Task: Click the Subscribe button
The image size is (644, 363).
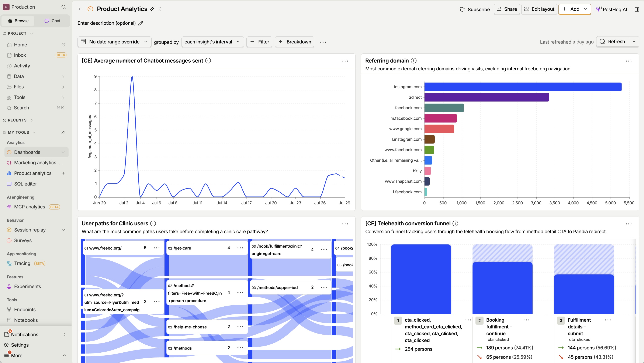Action: click(474, 9)
